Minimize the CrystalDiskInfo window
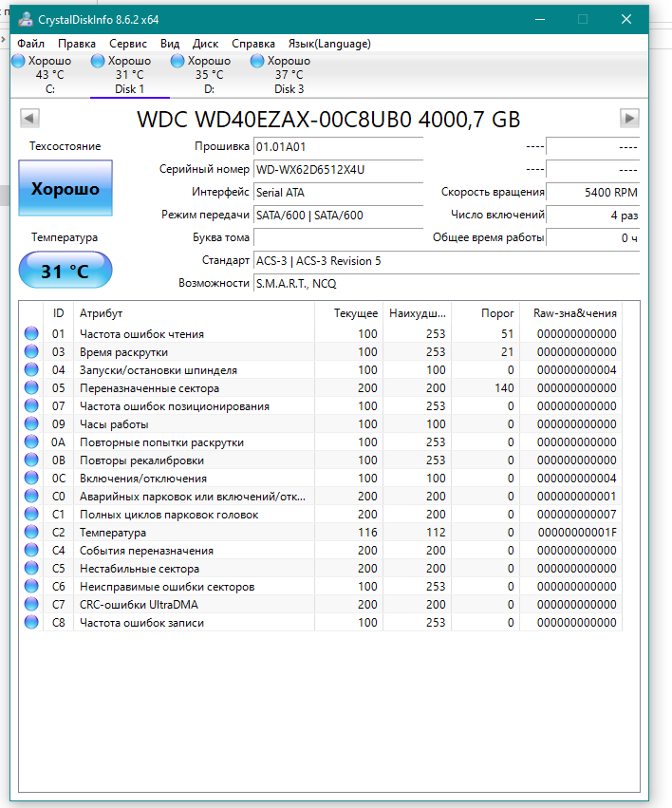This screenshot has height=808, width=672. (x=540, y=20)
